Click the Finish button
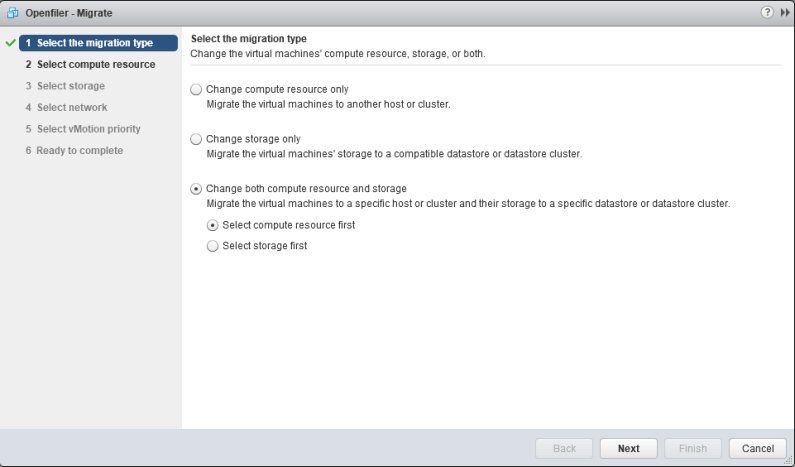The height and width of the screenshot is (467, 795). 691,448
